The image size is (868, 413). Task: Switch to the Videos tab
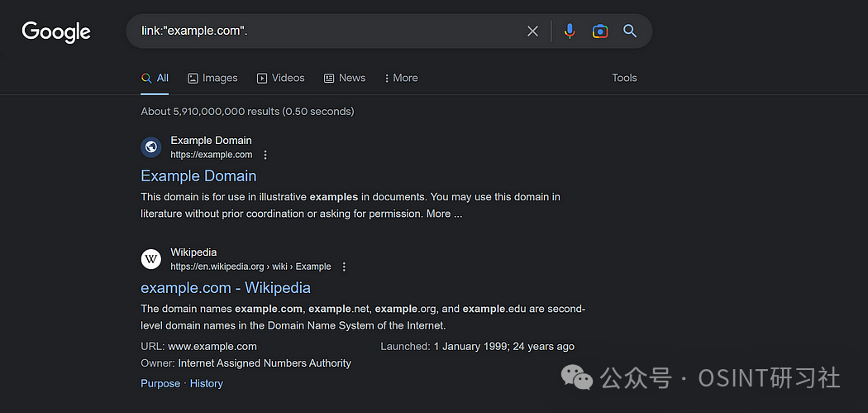[x=281, y=78]
